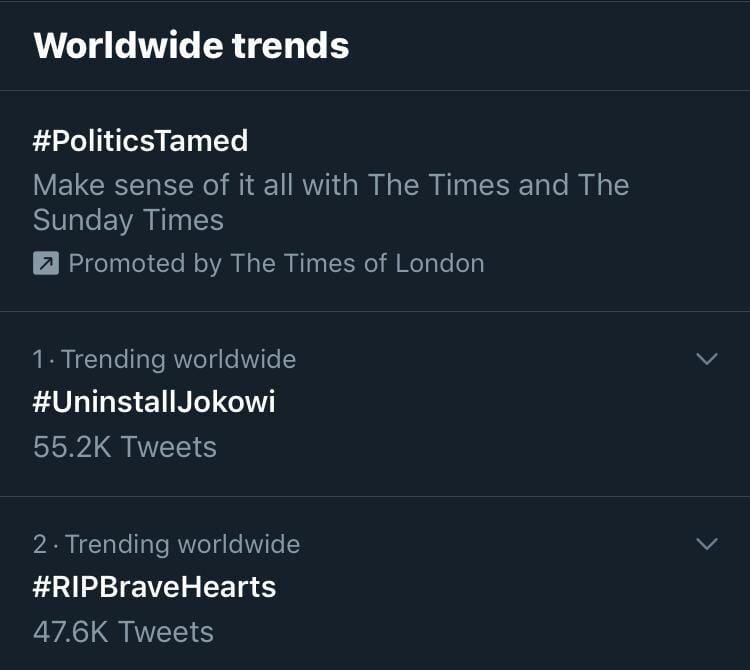Click "Make sense of it all" description line
750x670 pixels.
point(330,185)
